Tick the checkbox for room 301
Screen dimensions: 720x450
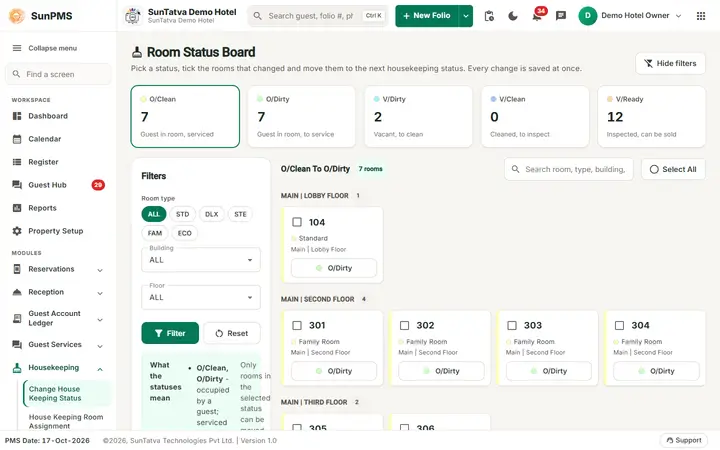pos(297,326)
